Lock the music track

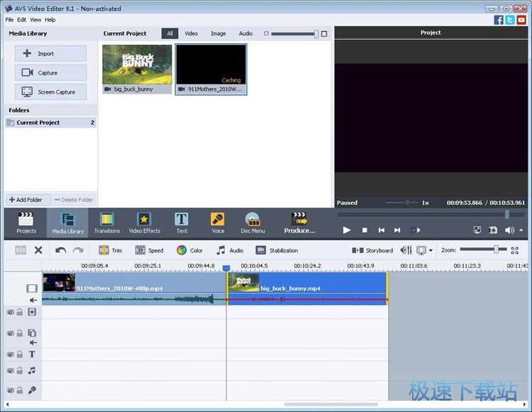[x=20, y=370]
